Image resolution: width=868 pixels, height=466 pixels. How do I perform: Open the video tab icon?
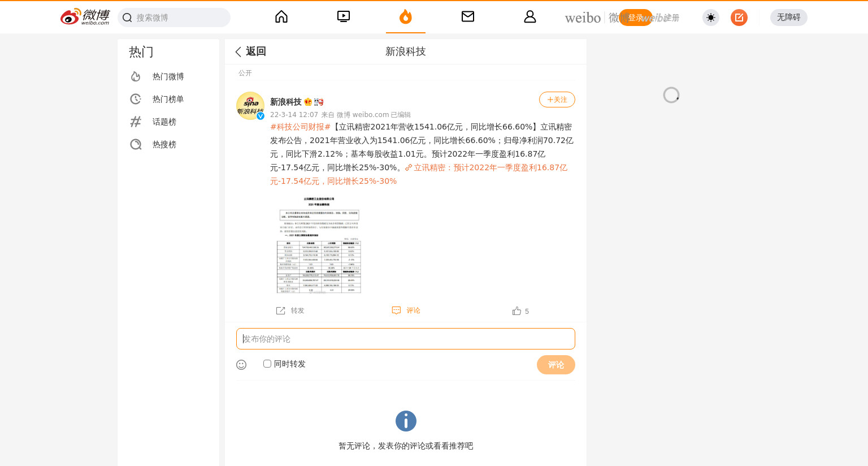coord(344,16)
